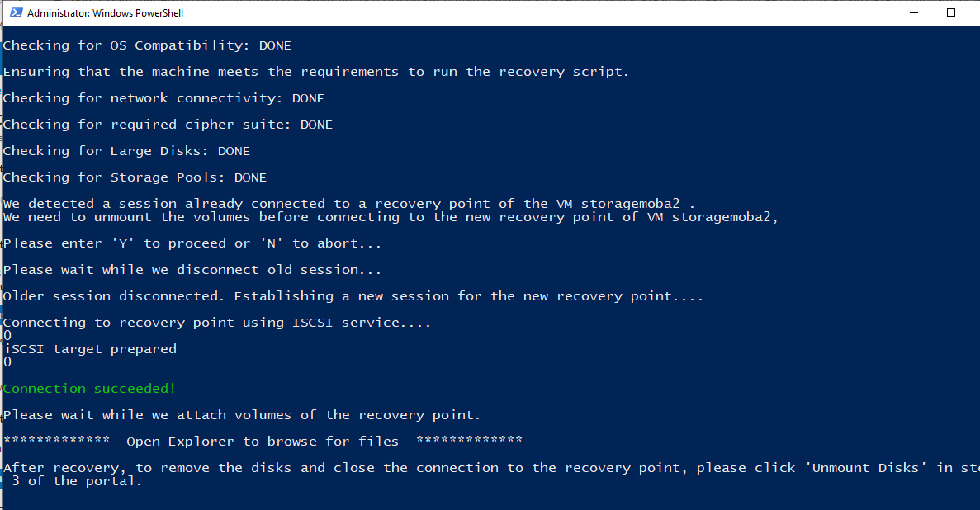
Task: Click 'We detected a session already connected' line
Action: click(348, 204)
